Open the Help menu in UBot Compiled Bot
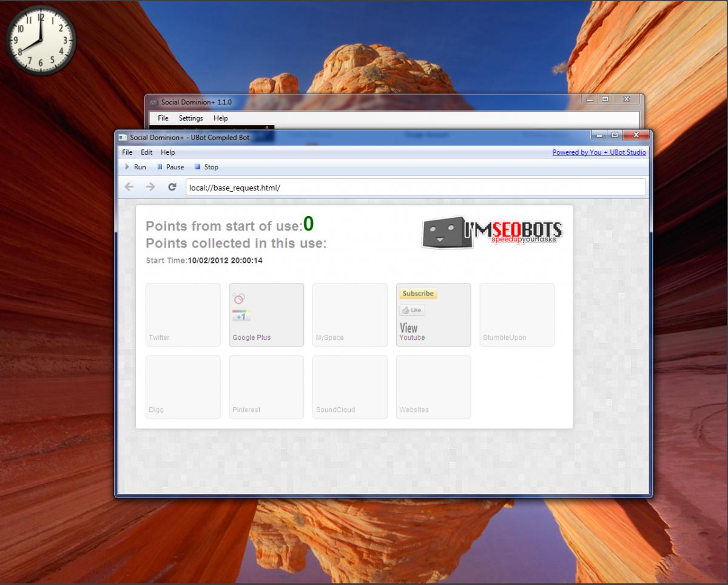This screenshot has width=728, height=585. (168, 152)
